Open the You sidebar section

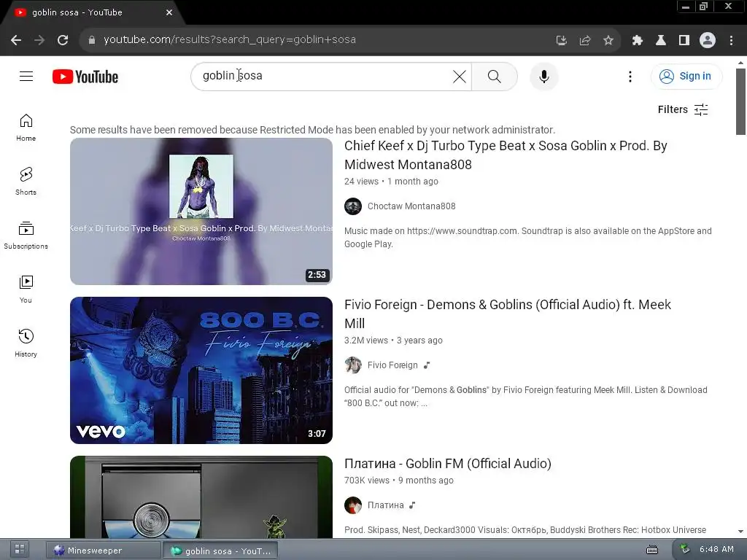click(x=26, y=289)
